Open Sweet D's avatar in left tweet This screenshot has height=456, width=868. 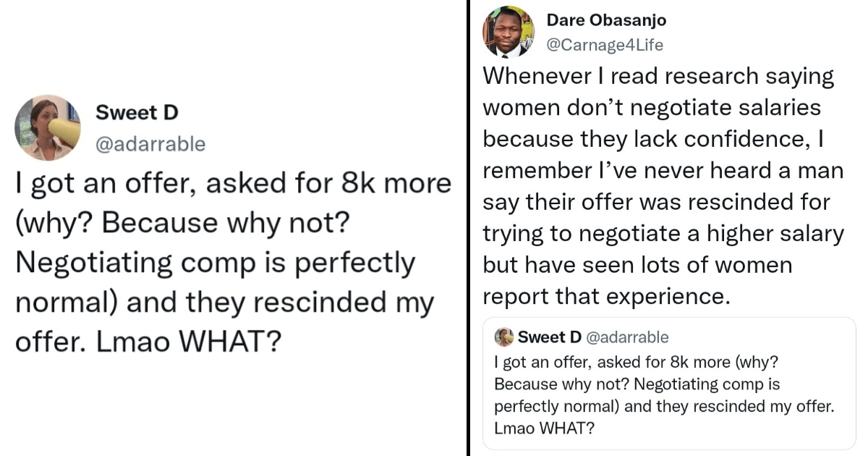pos(48,127)
